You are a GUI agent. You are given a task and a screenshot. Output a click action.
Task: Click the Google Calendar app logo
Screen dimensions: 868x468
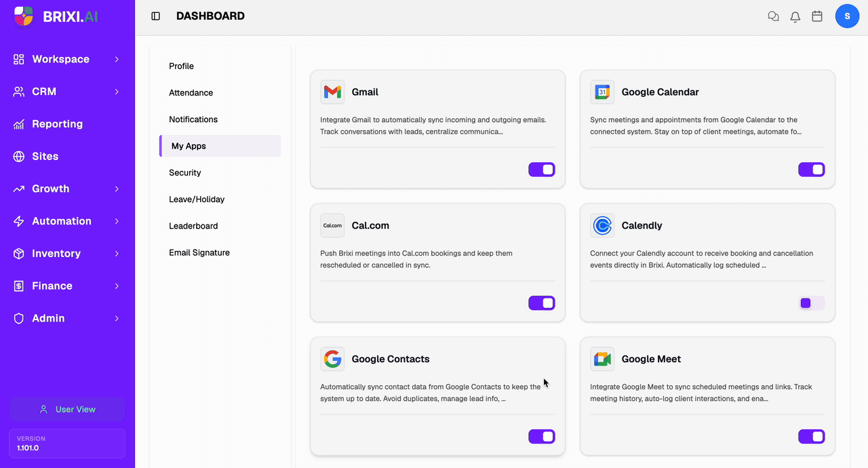(x=602, y=92)
